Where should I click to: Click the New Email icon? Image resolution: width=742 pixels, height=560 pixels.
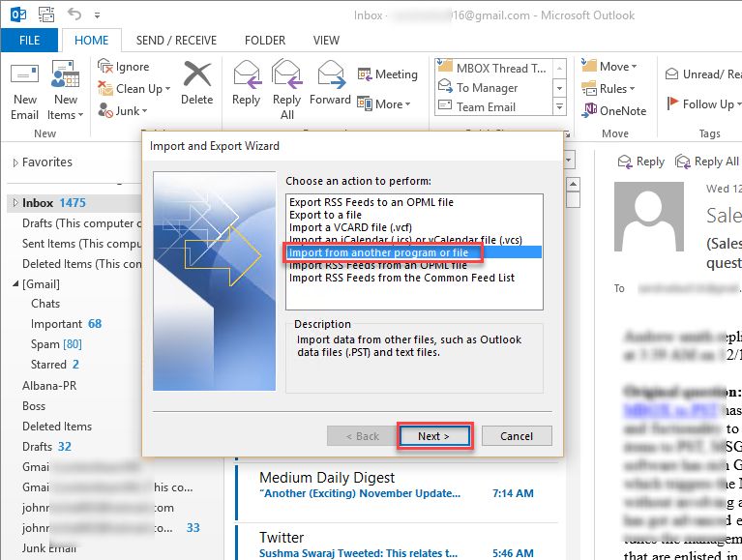point(24,74)
